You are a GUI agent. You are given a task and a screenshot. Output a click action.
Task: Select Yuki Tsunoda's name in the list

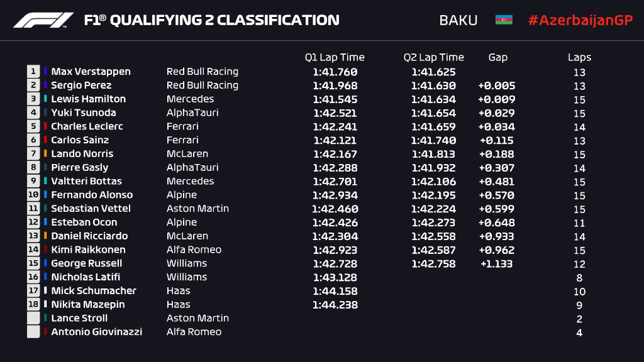[84, 113]
